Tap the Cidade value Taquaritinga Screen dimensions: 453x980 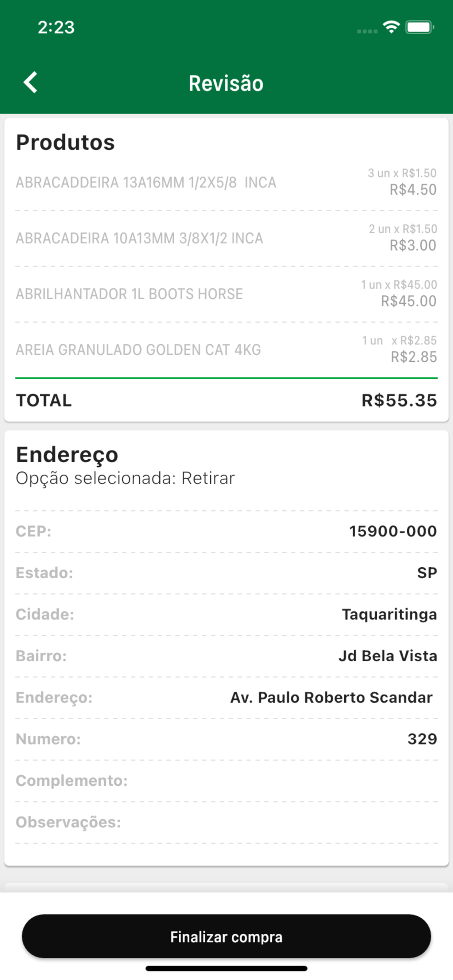[389, 614]
